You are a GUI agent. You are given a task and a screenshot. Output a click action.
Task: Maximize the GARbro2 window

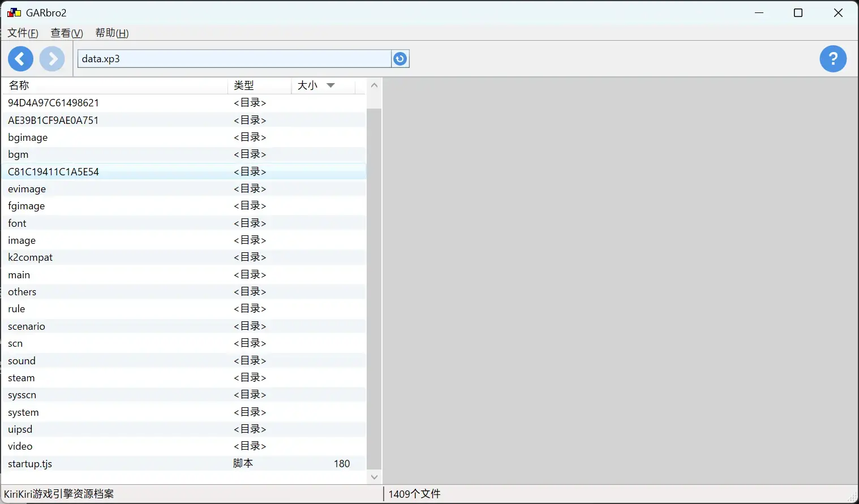[798, 13]
